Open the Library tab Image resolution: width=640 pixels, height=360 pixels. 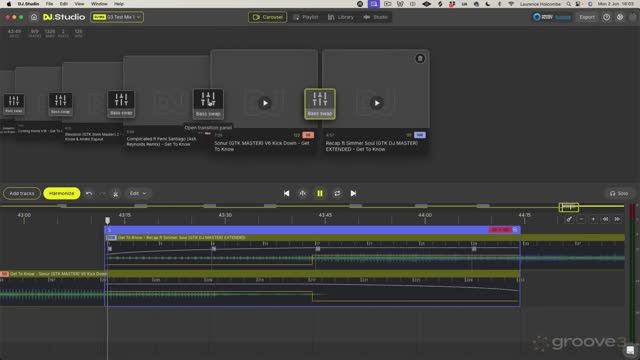coord(341,17)
